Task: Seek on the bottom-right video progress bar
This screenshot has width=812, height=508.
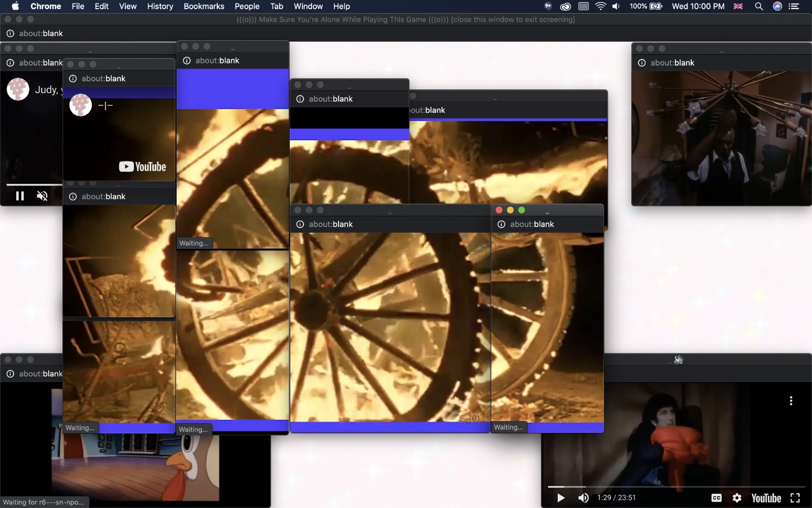Action: tap(676, 486)
